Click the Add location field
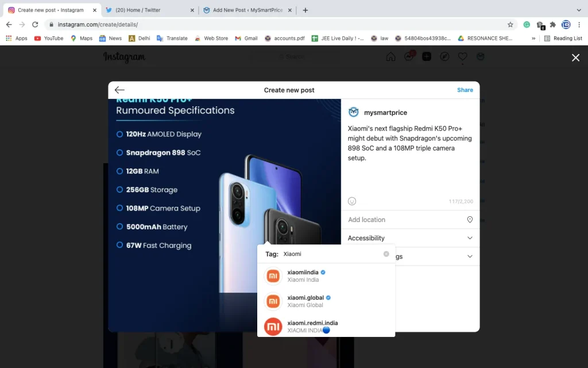The image size is (588, 368). pyautogui.click(x=410, y=220)
